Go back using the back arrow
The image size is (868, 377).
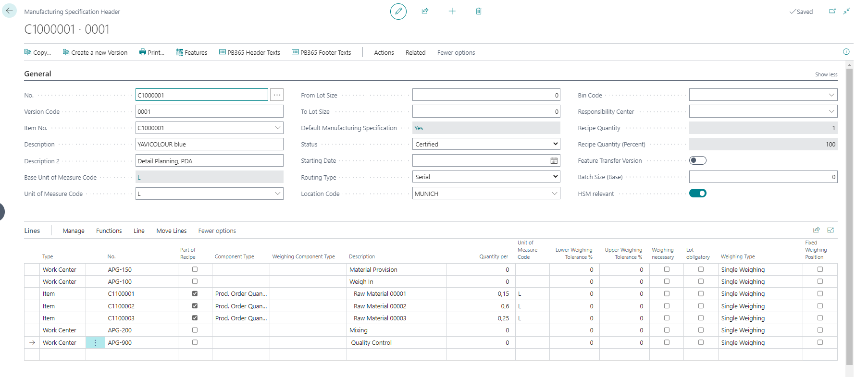point(9,11)
